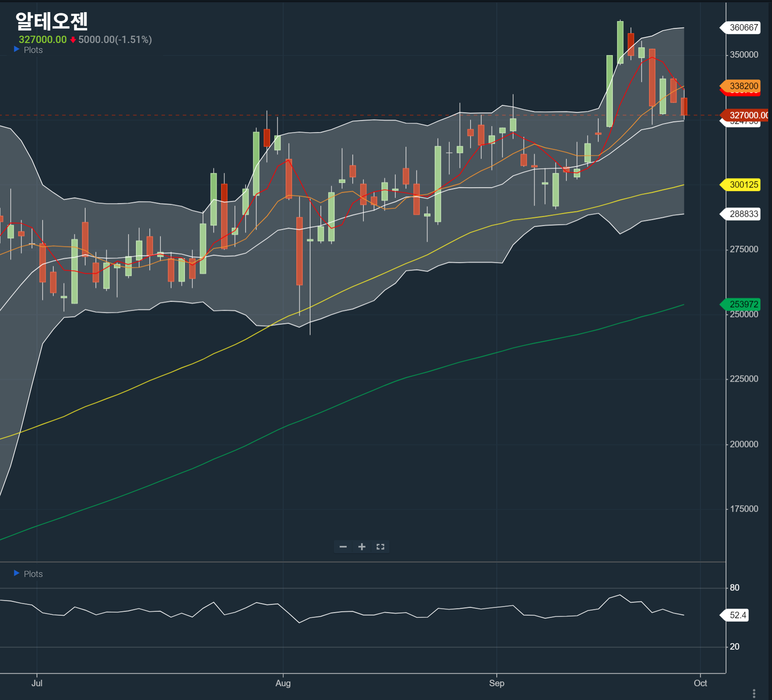Click the 288833 lower band label

tap(743, 214)
